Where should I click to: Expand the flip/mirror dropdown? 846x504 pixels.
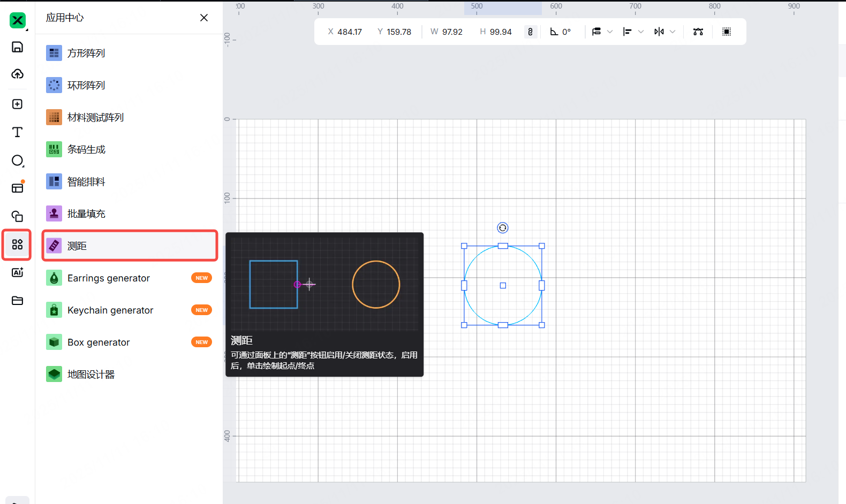(x=673, y=32)
